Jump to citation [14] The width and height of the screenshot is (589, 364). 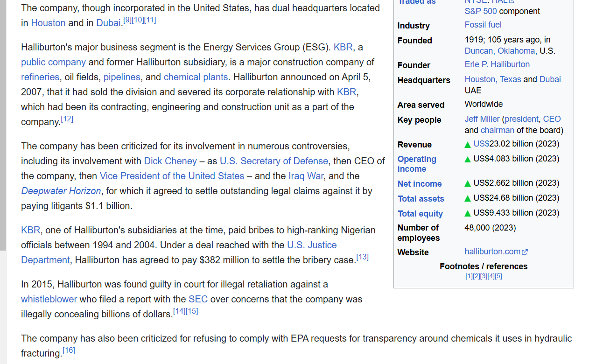179,311
